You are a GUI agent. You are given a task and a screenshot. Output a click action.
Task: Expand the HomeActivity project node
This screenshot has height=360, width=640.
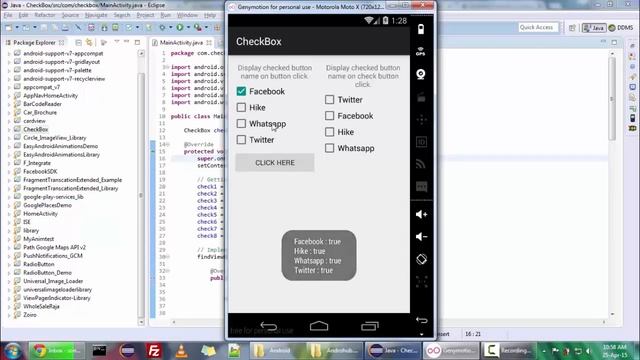click(x=9, y=214)
